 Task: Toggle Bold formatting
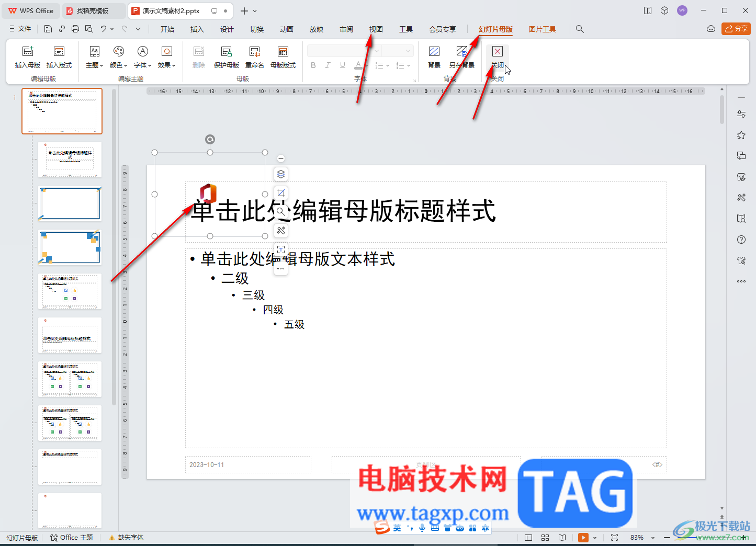click(x=313, y=65)
